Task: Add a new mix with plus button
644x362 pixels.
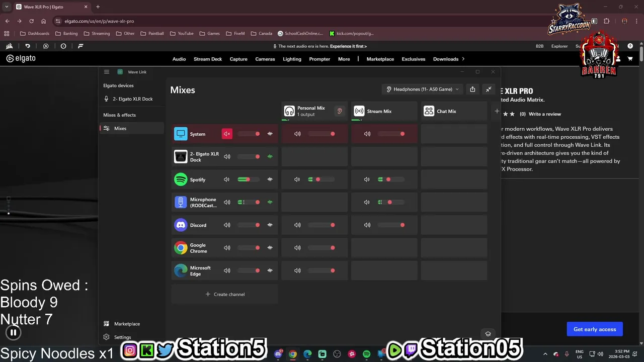Action: [x=497, y=111]
